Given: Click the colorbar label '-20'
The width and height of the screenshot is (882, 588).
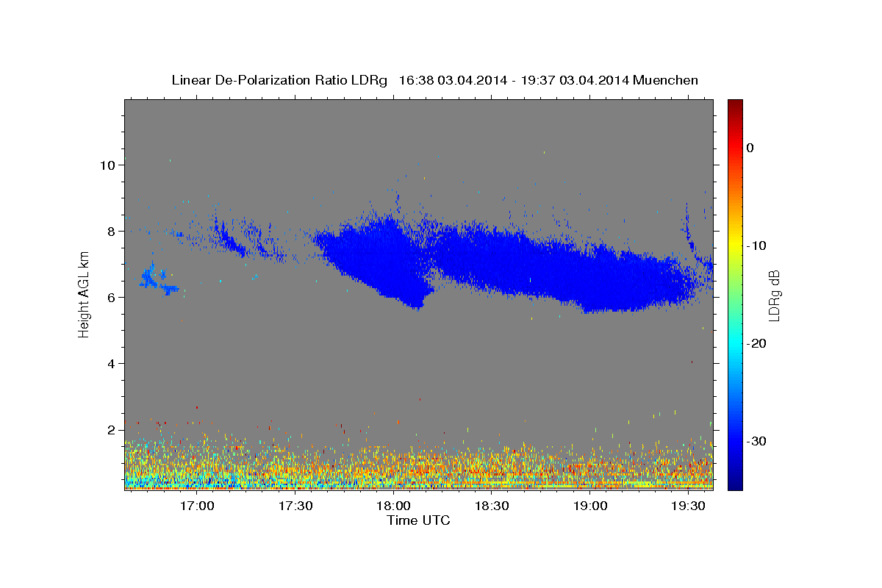Looking at the screenshot, I should click(757, 343).
